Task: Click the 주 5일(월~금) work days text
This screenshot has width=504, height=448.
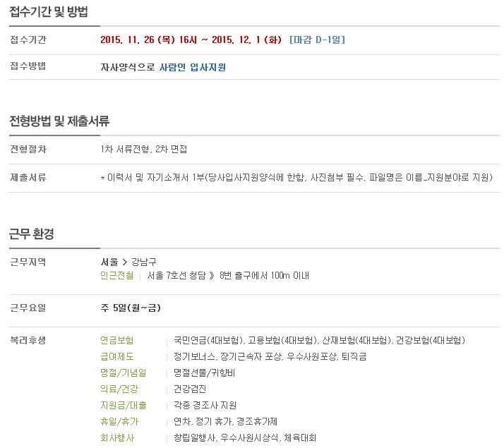Action: 131,308
